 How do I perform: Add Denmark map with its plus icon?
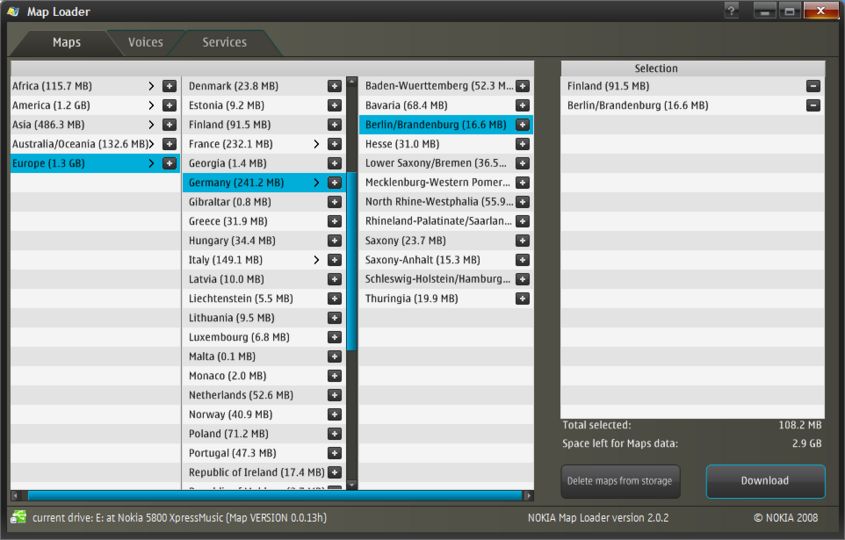click(335, 86)
